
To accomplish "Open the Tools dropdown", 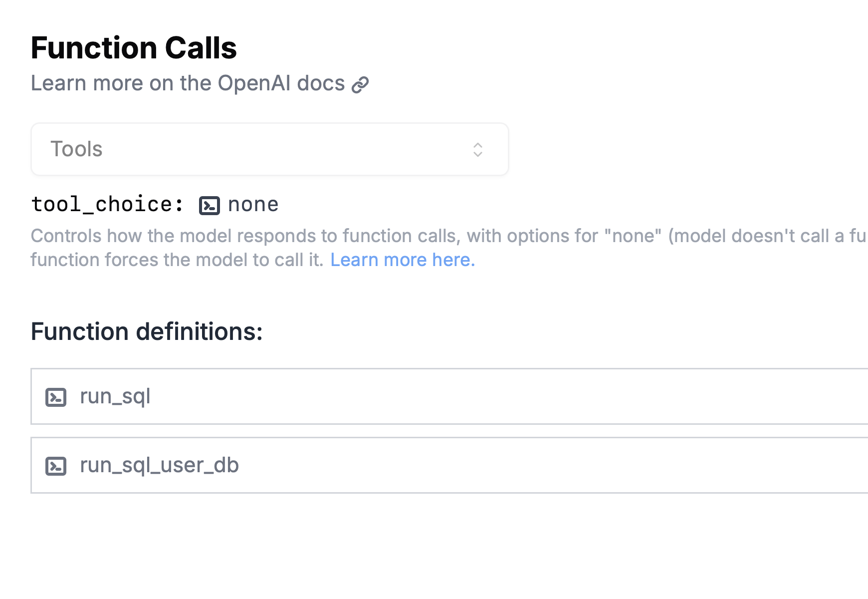I will pyautogui.click(x=269, y=149).
